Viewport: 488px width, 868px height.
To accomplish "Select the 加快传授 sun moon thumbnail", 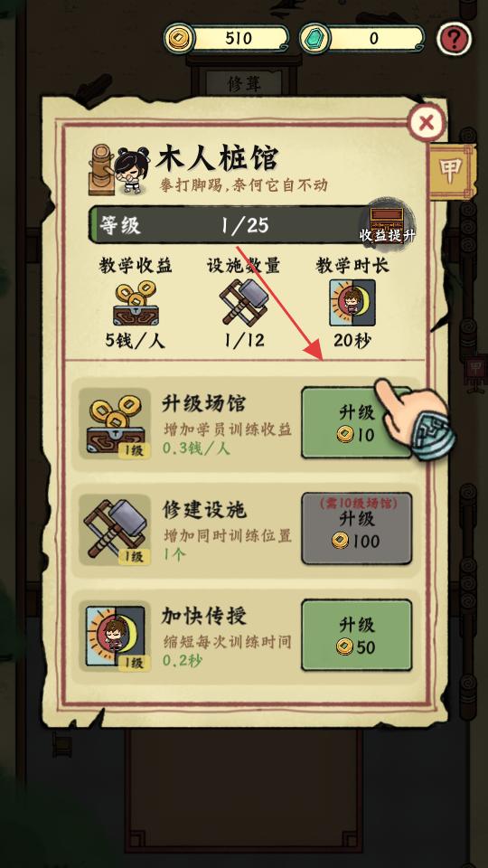I will pos(115,636).
